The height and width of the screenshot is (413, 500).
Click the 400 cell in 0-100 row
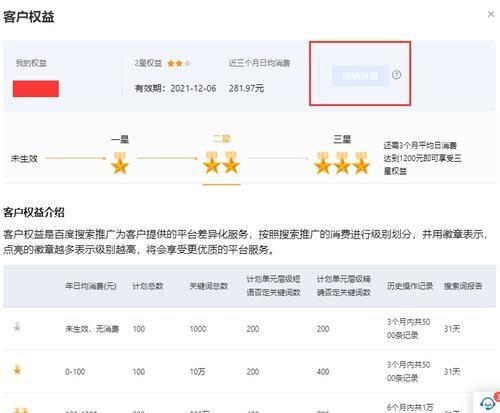point(323,372)
